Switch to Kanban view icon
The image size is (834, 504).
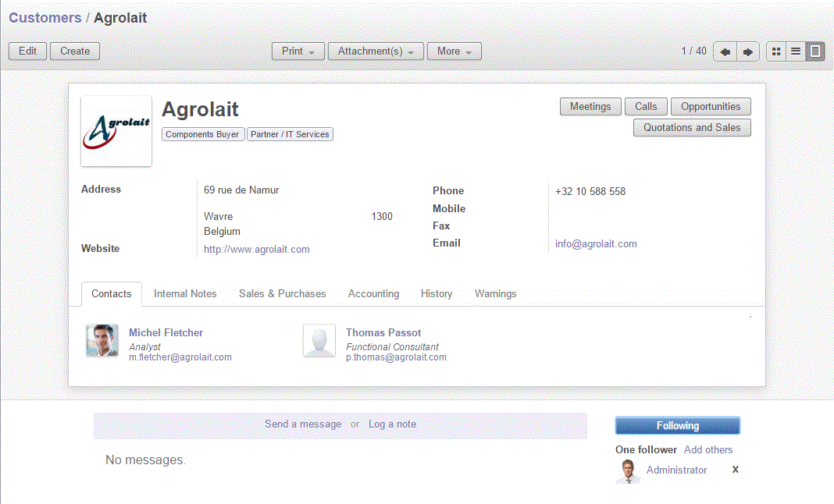(x=776, y=51)
